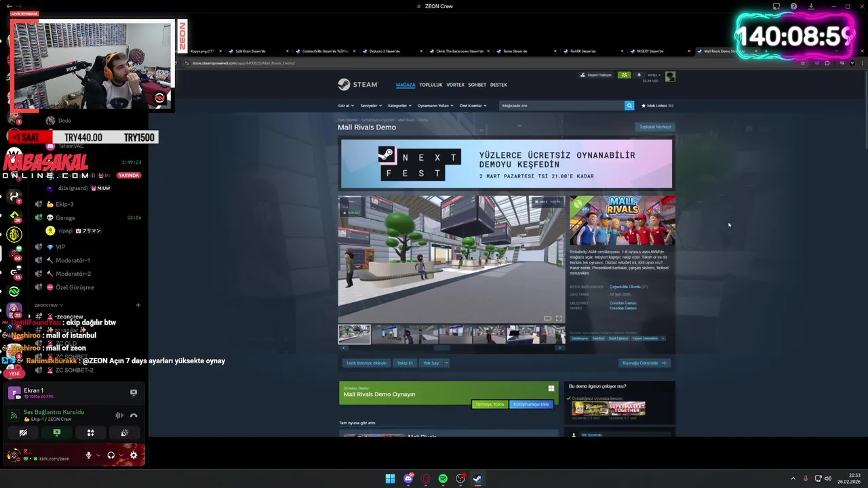The height and width of the screenshot is (488, 868).
Task: Open the Oynamanın Yolları dropdown
Action: [x=435, y=106]
